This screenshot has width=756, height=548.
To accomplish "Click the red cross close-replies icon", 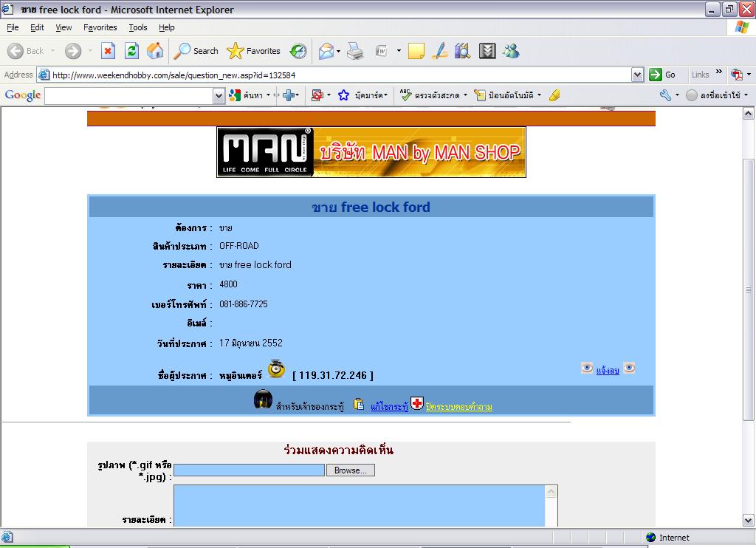I will point(417,404).
